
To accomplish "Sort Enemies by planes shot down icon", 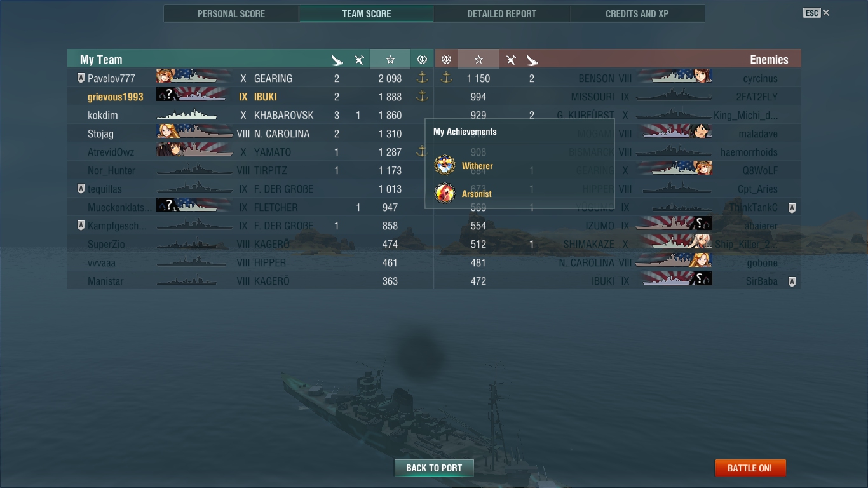I will 511,60.
